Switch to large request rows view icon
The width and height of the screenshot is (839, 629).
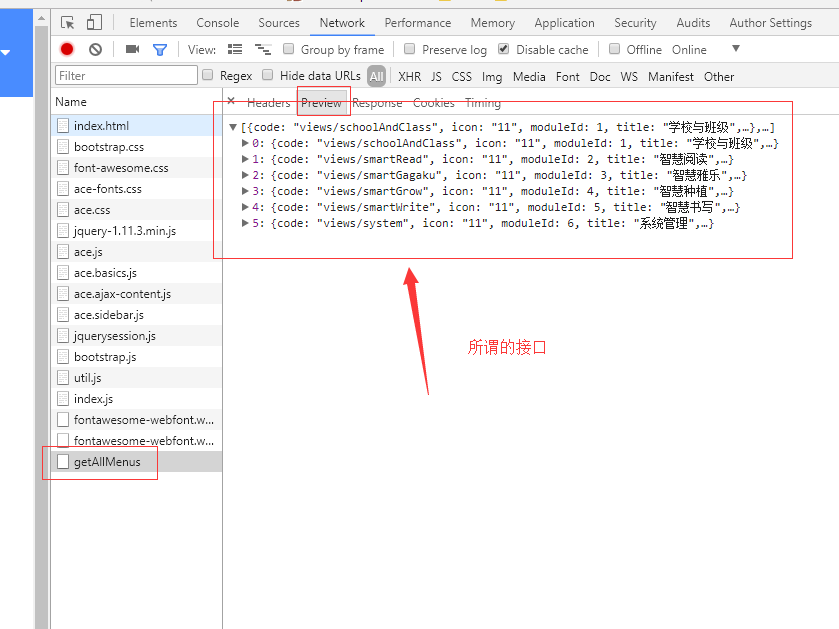235,49
